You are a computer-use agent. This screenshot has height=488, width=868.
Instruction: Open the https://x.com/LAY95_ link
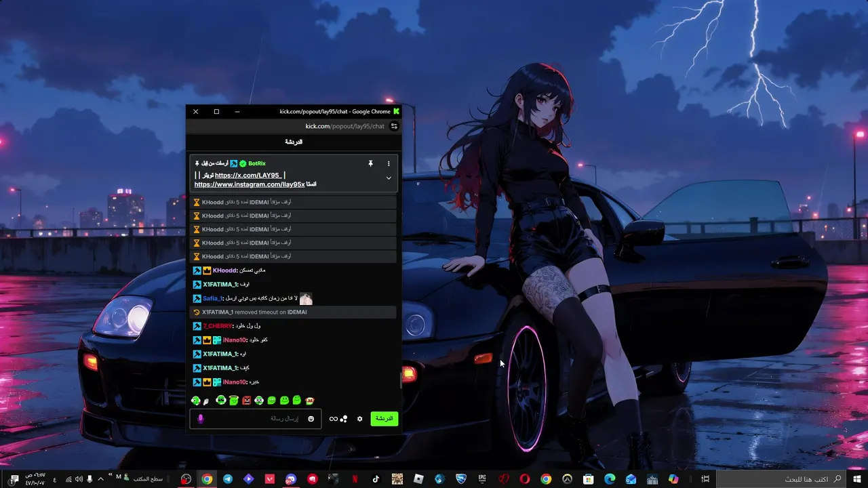[x=248, y=176]
